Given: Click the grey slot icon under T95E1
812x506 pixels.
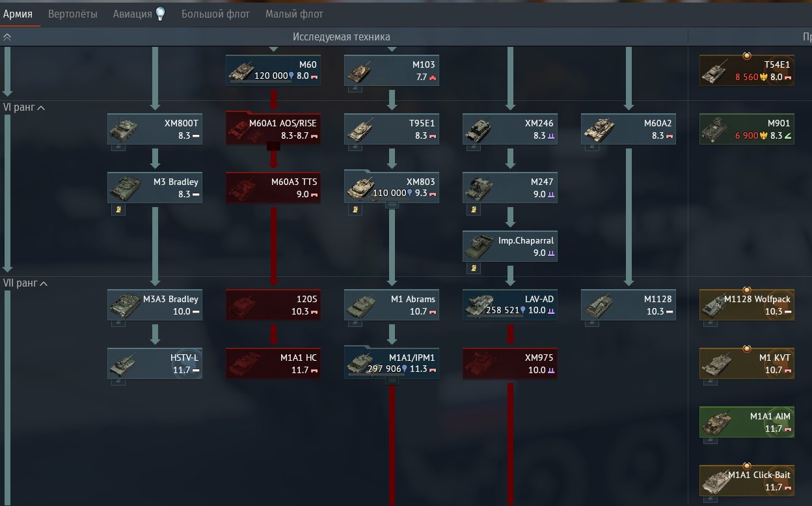Looking at the screenshot, I should (x=356, y=148).
